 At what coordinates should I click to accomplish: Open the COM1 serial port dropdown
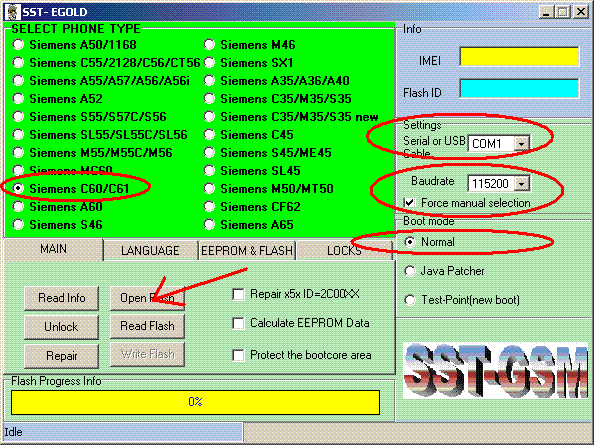pos(522,144)
